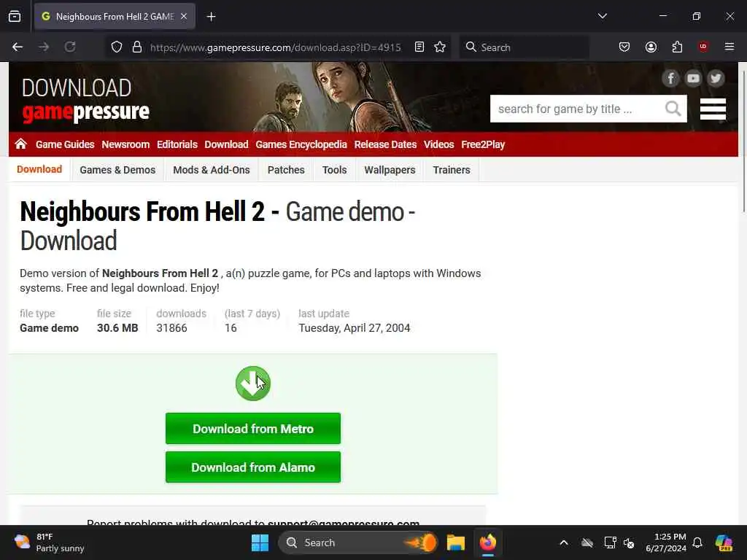
Task: Click the site security padlock icon
Action: pyautogui.click(x=137, y=47)
